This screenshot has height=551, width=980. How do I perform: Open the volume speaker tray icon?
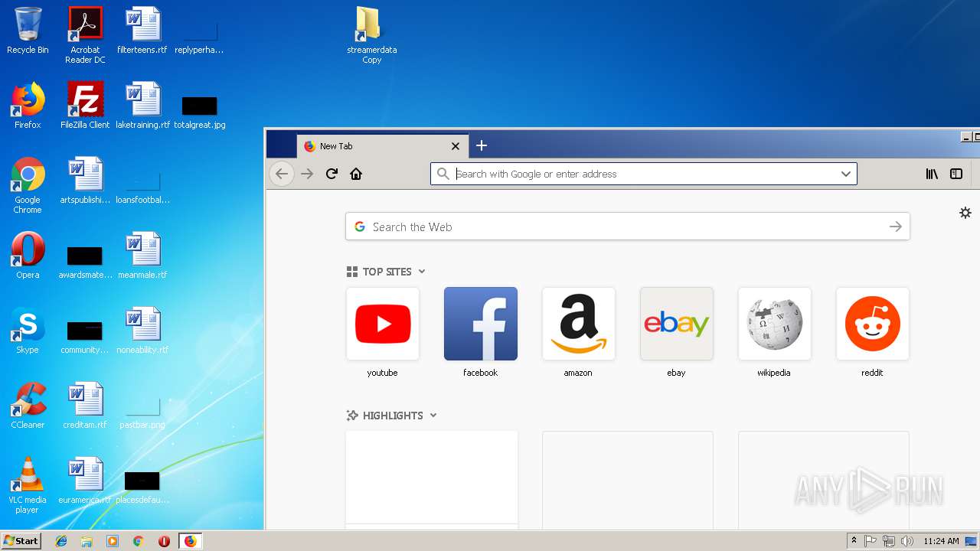click(907, 541)
